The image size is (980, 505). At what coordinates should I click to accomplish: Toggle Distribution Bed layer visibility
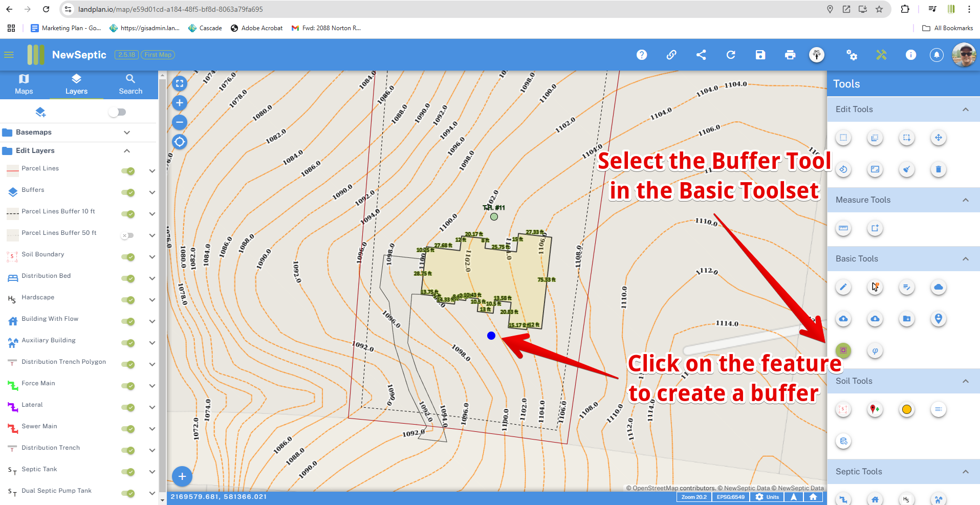tap(128, 278)
